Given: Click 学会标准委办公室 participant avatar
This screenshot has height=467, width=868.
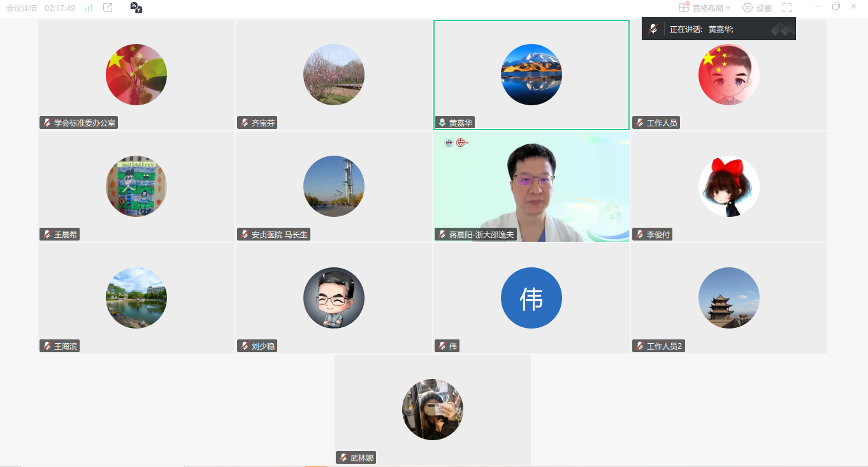Looking at the screenshot, I should 136,75.
